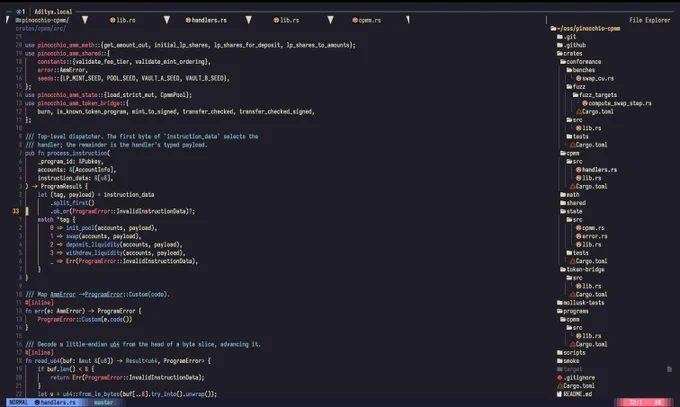Viewport: 680px width, 407px height.
Task: Select the dimmed target folder
Action: [x=573, y=369]
